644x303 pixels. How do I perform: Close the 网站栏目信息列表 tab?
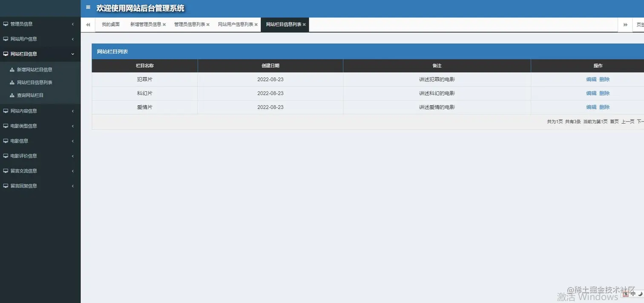pyautogui.click(x=304, y=25)
